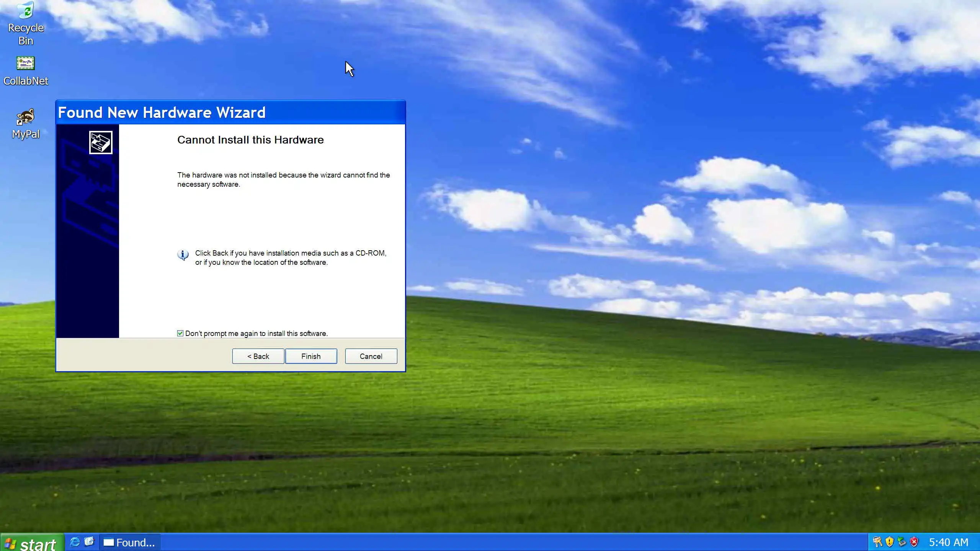This screenshot has width=980, height=551.
Task: Uncheck "Don't prompt me again" checkbox
Action: (180, 333)
